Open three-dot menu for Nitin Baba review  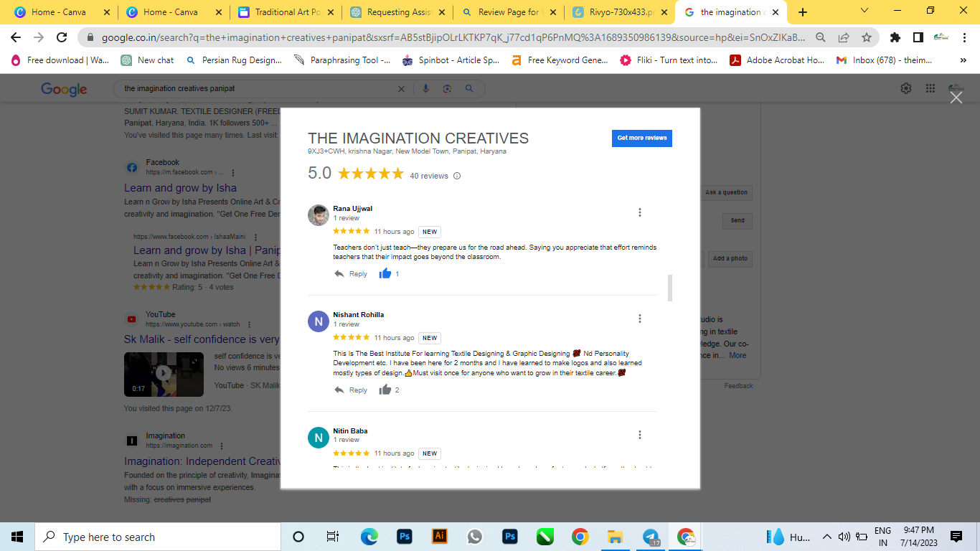[x=640, y=435]
